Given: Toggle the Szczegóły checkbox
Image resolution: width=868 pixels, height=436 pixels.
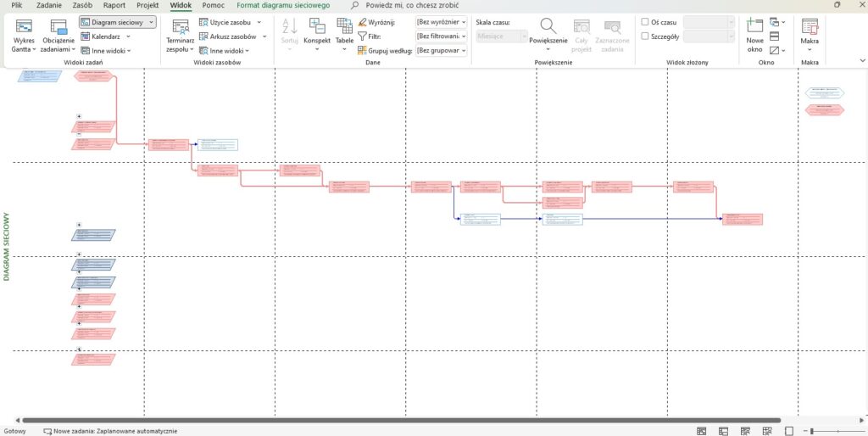Looking at the screenshot, I should pyautogui.click(x=646, y=36).
